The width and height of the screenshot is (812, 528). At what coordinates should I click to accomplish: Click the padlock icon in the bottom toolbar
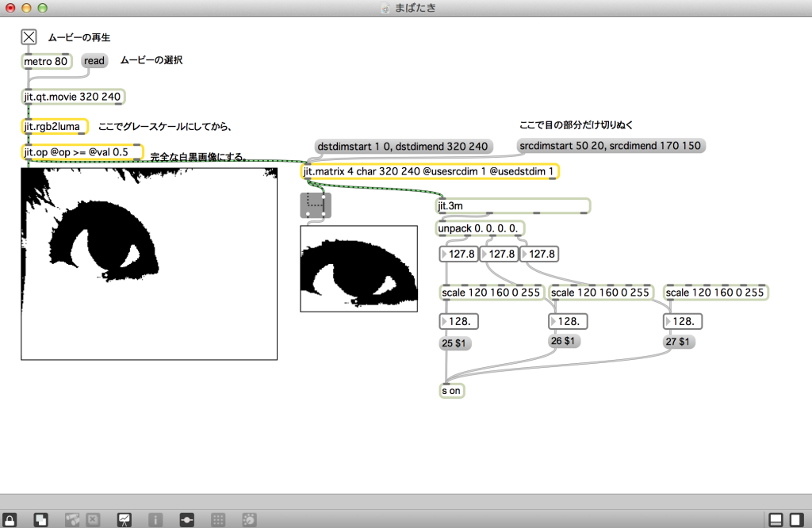point(10,518)
